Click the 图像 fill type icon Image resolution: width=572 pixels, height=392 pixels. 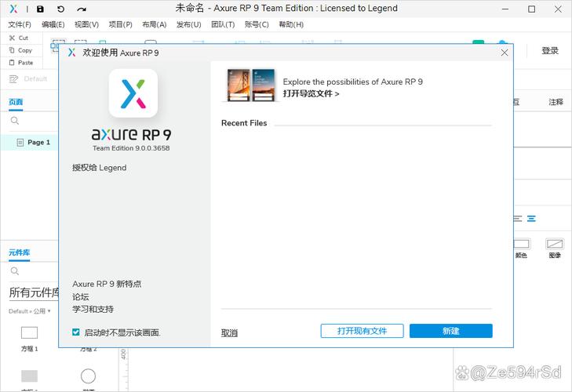555,244
